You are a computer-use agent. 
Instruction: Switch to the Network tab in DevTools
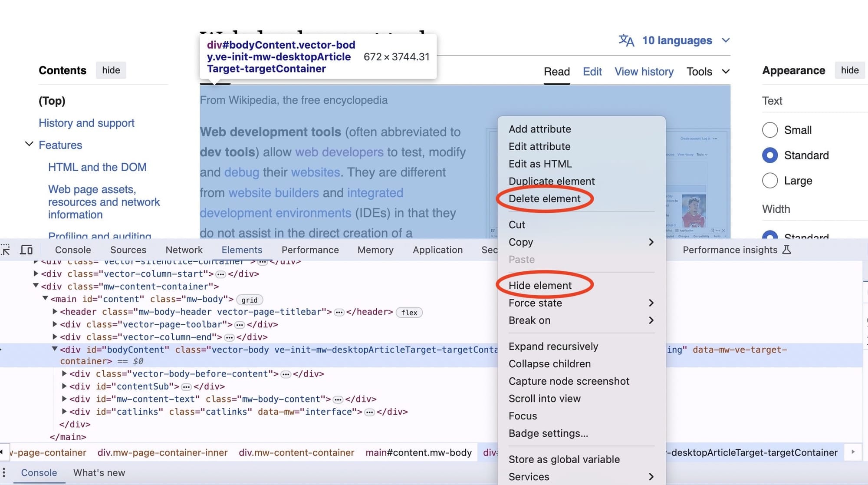(184, 250)
